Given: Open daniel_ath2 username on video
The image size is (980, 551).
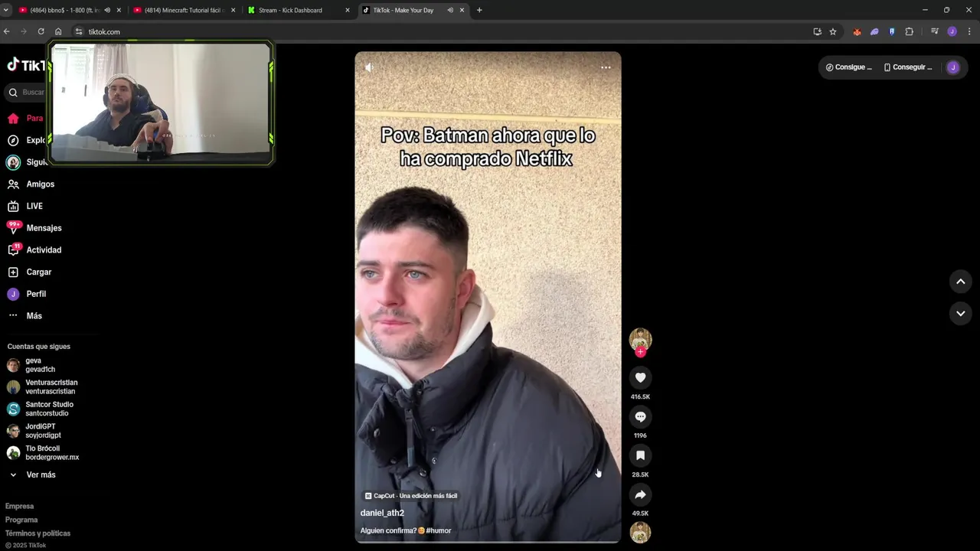Looking at the screenshot, I should click(382, 513).
